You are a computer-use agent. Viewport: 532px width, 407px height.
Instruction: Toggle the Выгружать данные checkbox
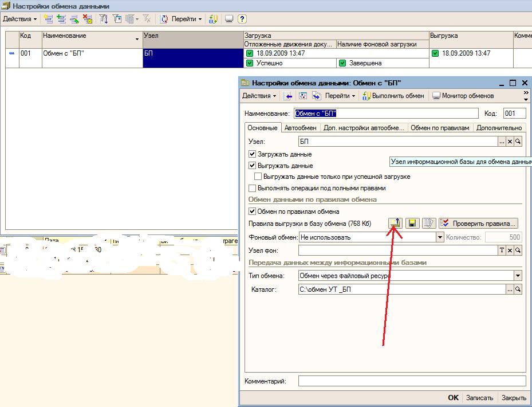pos(252,166)
